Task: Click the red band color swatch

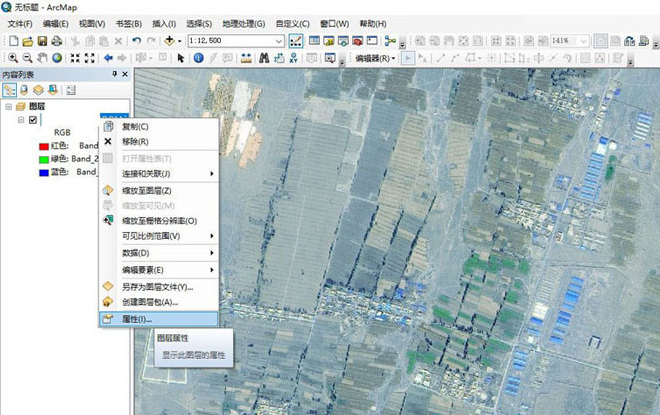Action: [44, 146]
